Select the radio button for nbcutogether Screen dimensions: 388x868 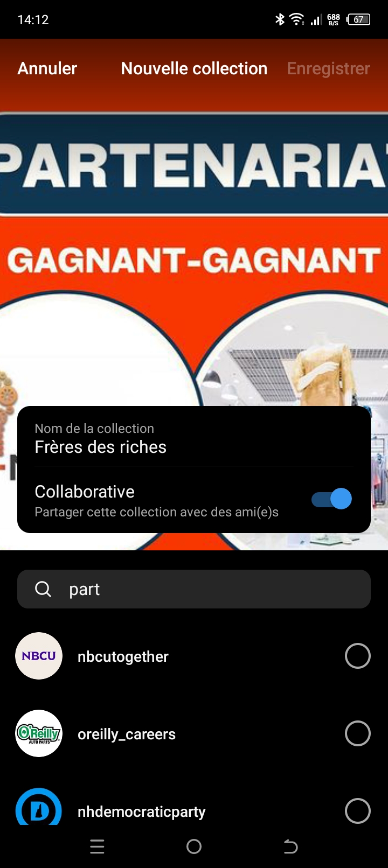(x=358, y=656)
